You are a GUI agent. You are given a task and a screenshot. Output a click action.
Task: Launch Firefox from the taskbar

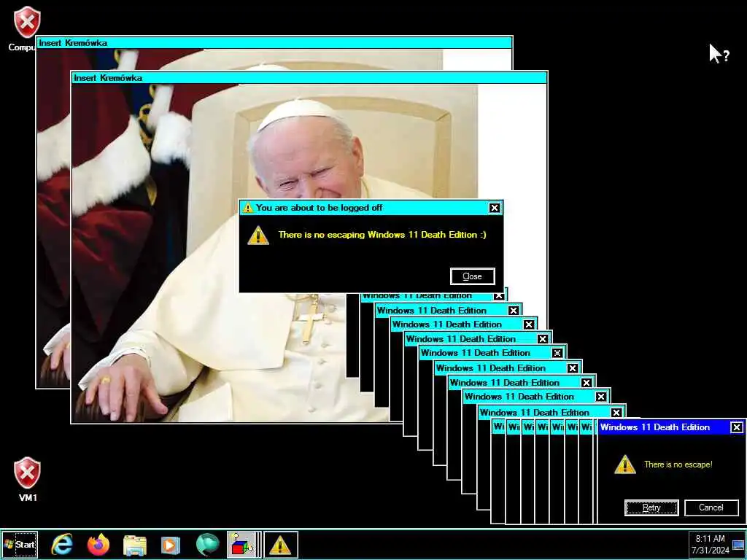[x=98, y=545]
